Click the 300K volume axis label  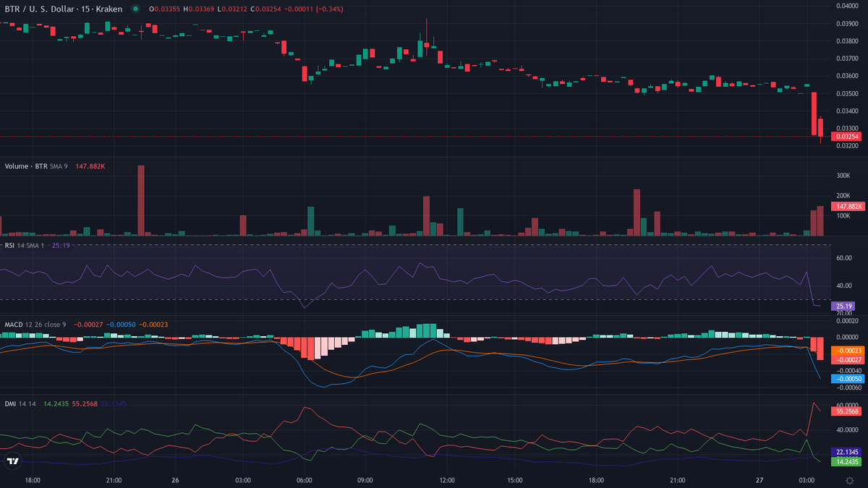click(x=843, y=176)
